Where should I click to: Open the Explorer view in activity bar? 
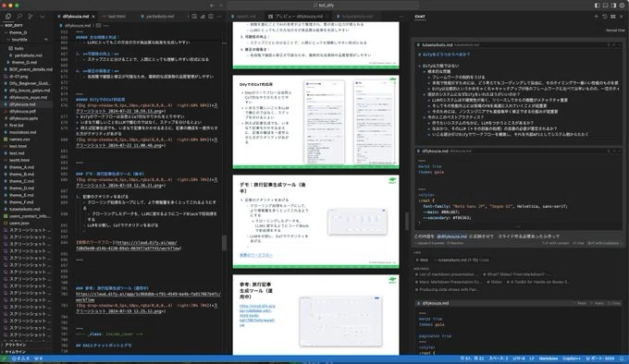pyautogui.click(x=8, y=17)
